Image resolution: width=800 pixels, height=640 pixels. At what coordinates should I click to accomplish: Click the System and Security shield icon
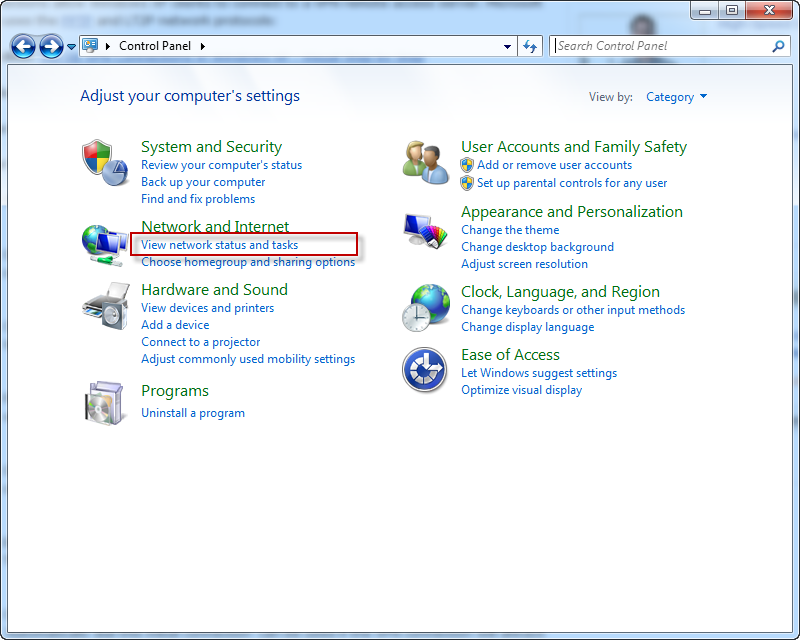click(x=104, y=163)
